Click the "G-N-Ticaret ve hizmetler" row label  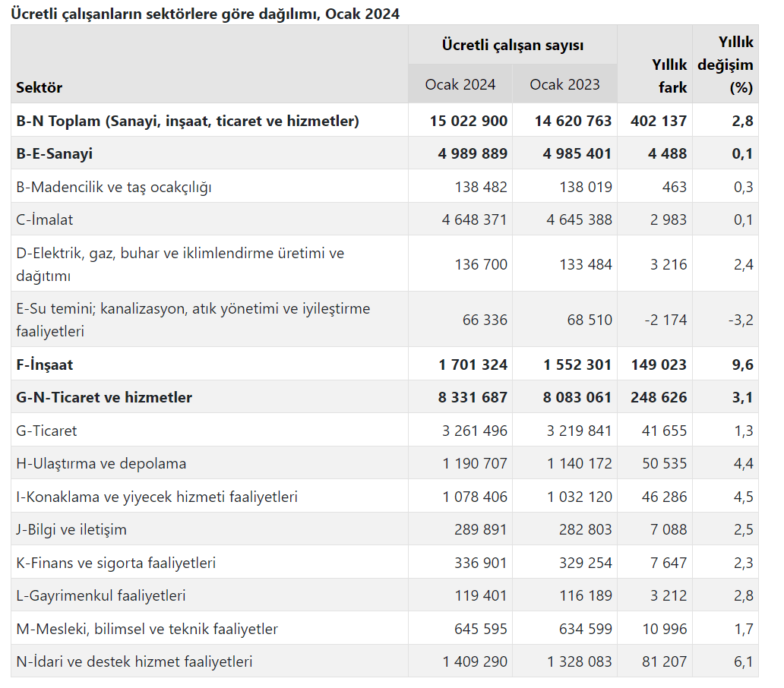pyautogui.click(x=104, y=397)
